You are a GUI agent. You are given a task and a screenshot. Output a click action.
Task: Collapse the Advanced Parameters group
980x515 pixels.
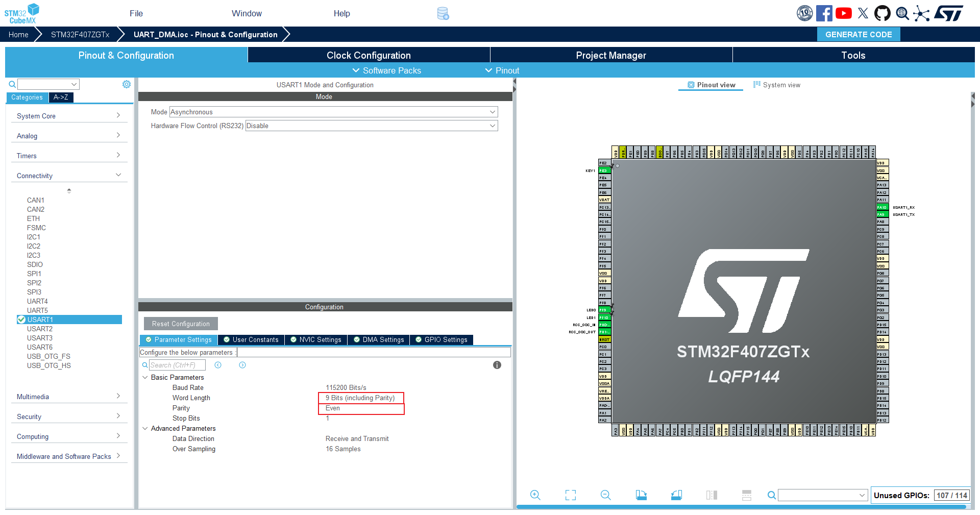tap(145, 428)
